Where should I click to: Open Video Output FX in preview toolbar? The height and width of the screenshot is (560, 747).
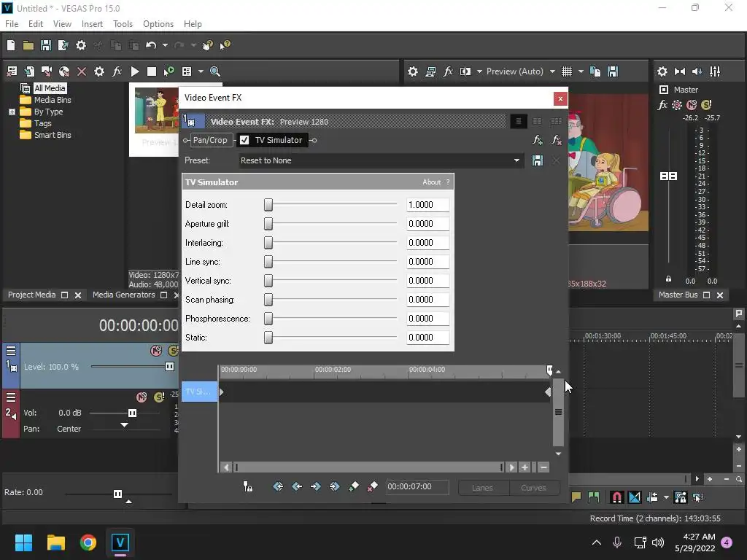click(448, 71)
